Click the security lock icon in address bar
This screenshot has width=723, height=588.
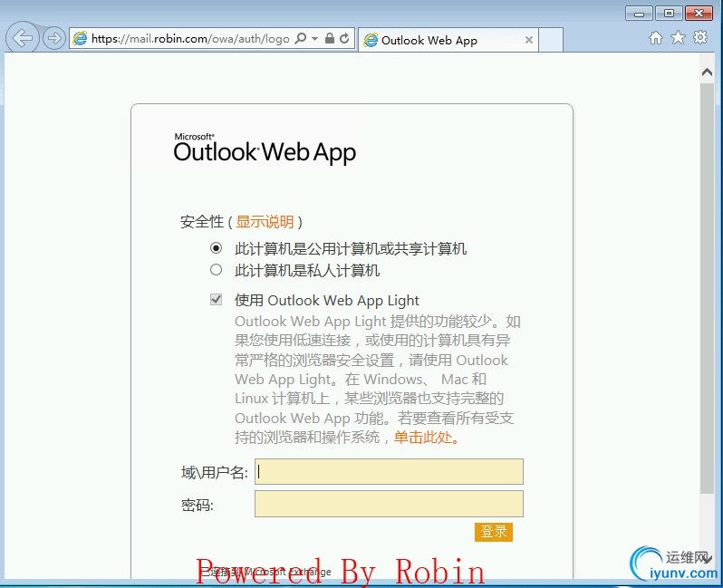[x=329, y=38]
